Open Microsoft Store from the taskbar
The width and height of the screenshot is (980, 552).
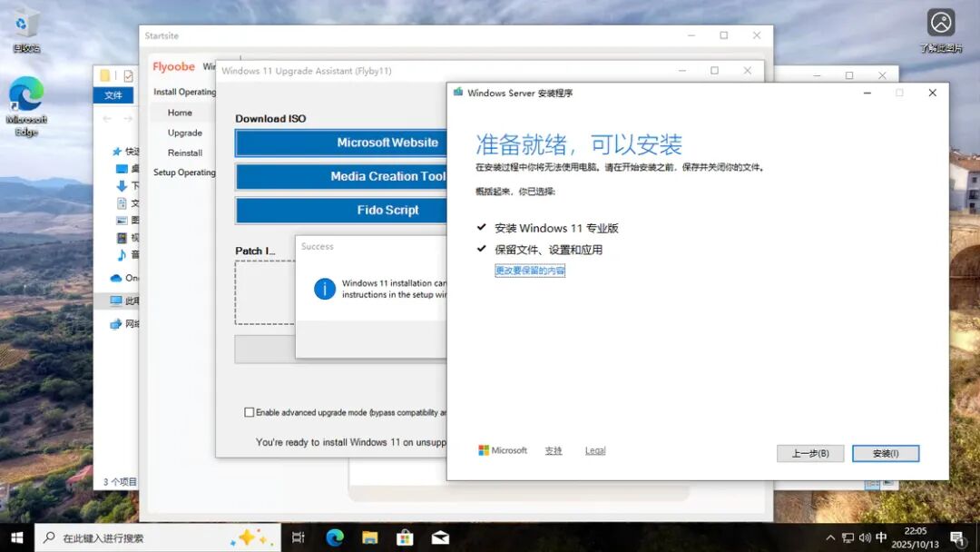point(404,537)
